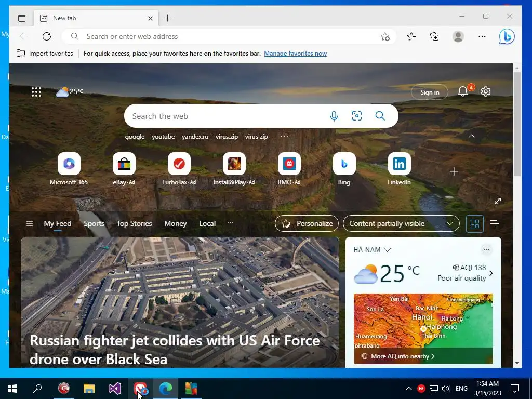532x399 pixels.
Task: Switch feed to grid layout view
Action: [475, 223]
